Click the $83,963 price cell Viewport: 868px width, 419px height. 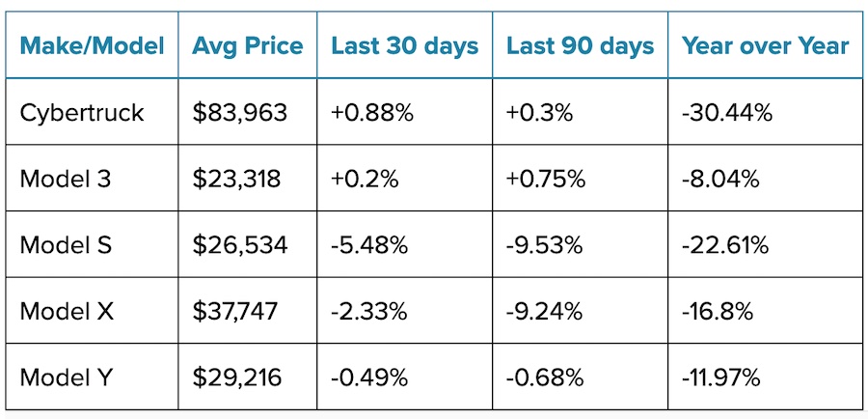tap(240, 113)
